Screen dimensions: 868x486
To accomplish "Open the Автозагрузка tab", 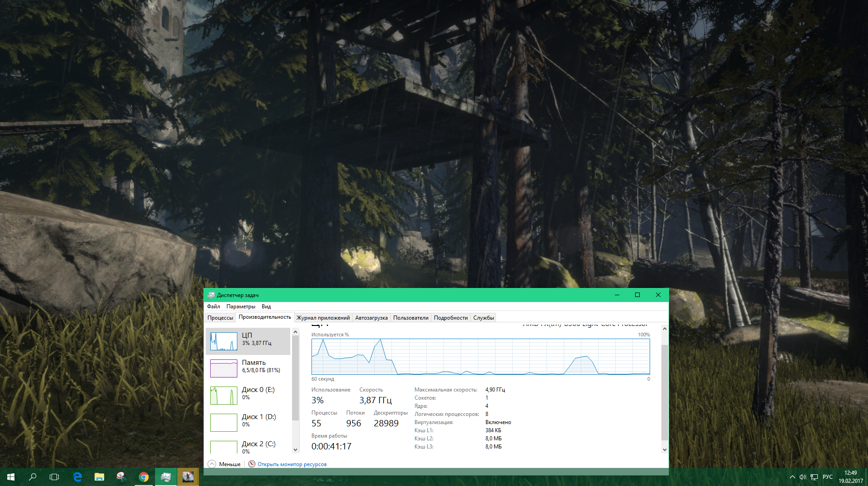I will coord(371,318).
